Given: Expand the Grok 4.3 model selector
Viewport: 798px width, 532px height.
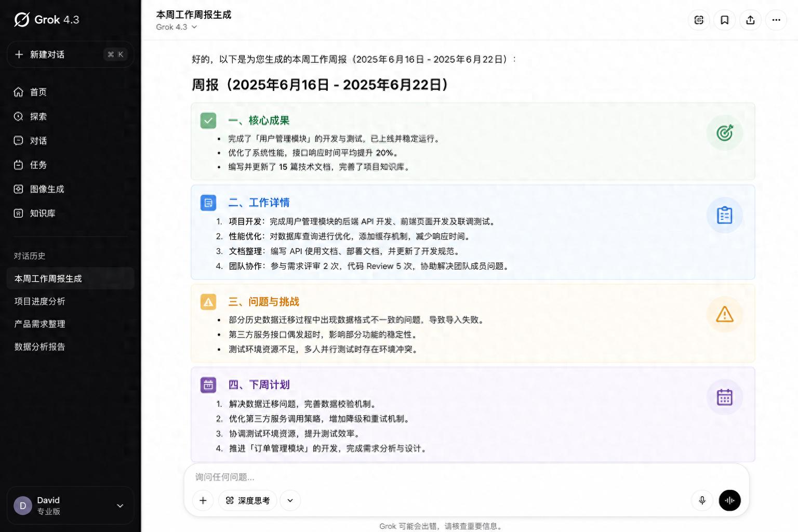Looking at the screenshot, I should (x=177, y=27).
